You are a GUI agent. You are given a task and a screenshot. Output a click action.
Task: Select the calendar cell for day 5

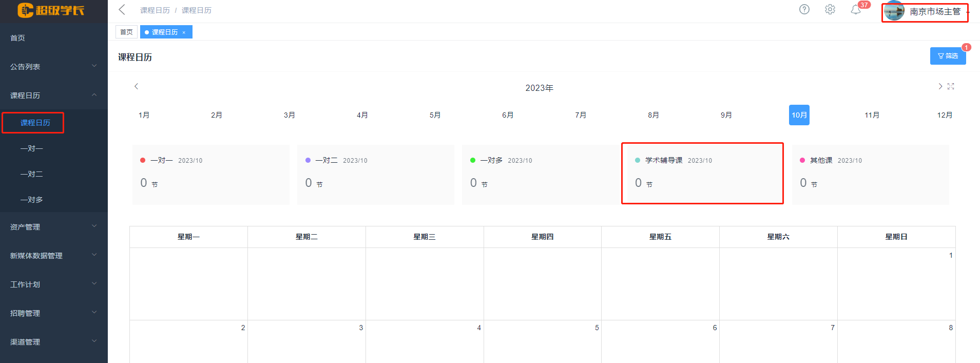(542, 341)
